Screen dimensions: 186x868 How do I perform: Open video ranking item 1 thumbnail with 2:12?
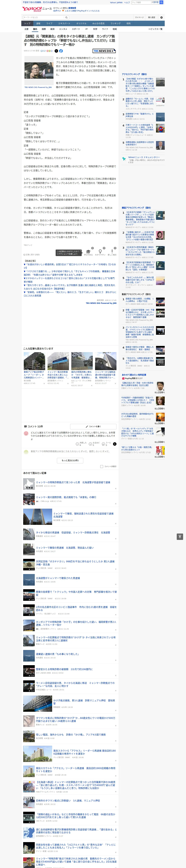[160, 302]
